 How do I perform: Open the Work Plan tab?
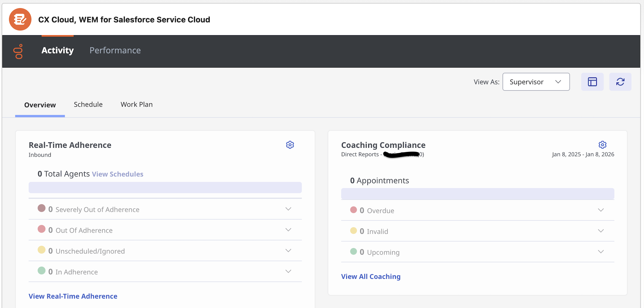pos(136,104)
